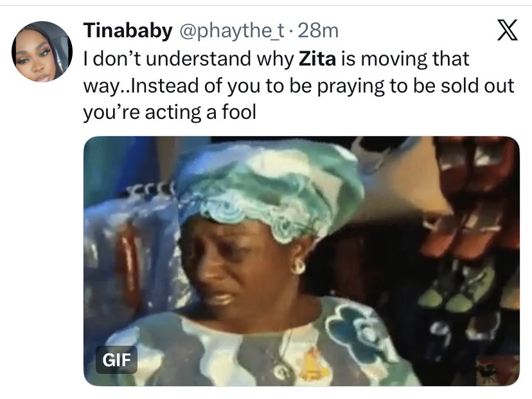Screen dimensions: 532x399
Task: Click the woman's earring in the GIF
Action: click(x=298, y=266)
